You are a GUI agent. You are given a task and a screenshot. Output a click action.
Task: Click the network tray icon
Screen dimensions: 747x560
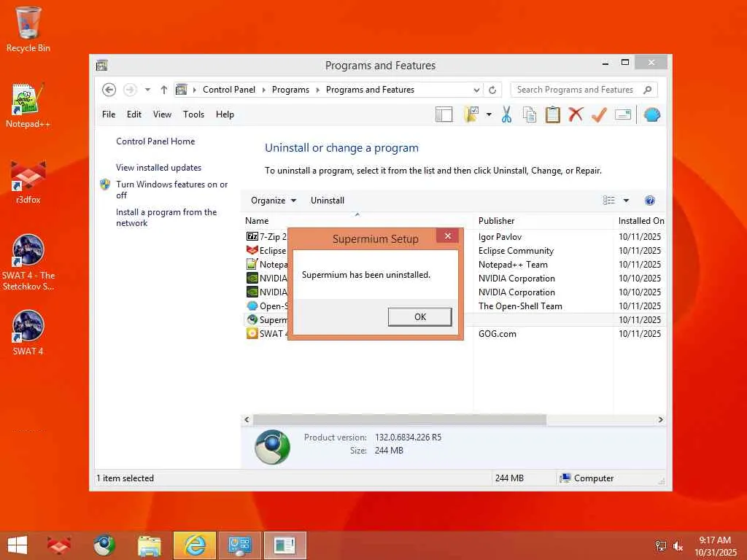tap(661, 545)
